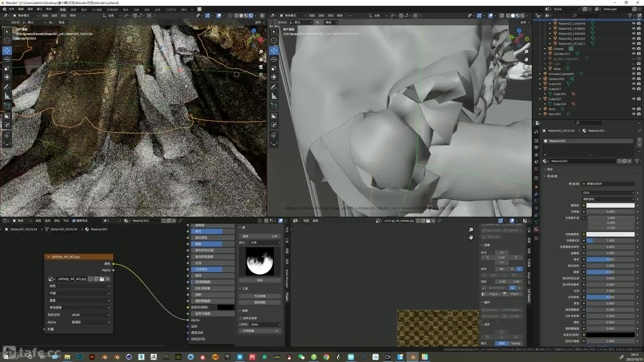644x362 pixels.
Task: Switch left viewport to wireframe shading
Action: tap(236, 16)
